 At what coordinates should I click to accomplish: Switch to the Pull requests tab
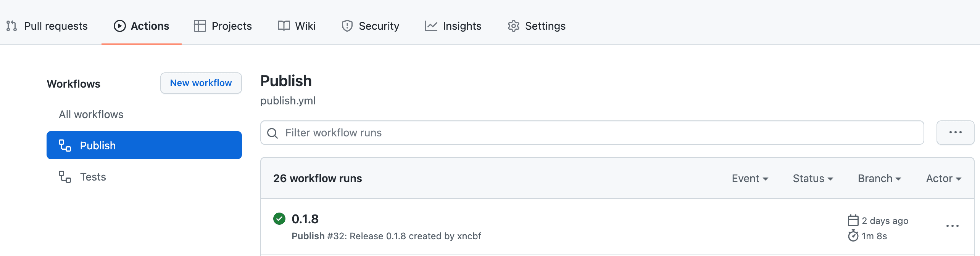47,26
